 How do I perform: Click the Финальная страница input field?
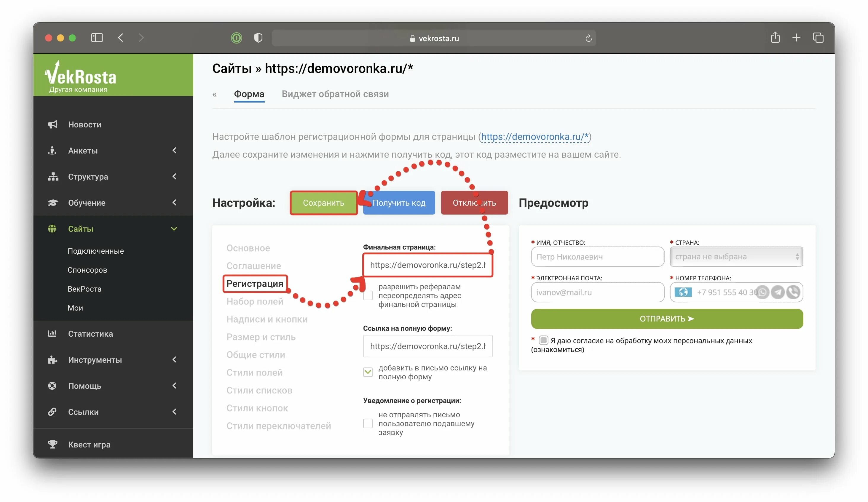[427, 265]
